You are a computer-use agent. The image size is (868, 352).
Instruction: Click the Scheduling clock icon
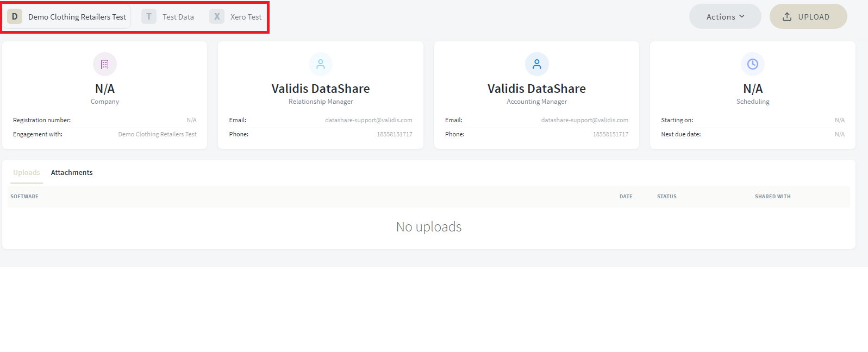click(x=753, y=64)
